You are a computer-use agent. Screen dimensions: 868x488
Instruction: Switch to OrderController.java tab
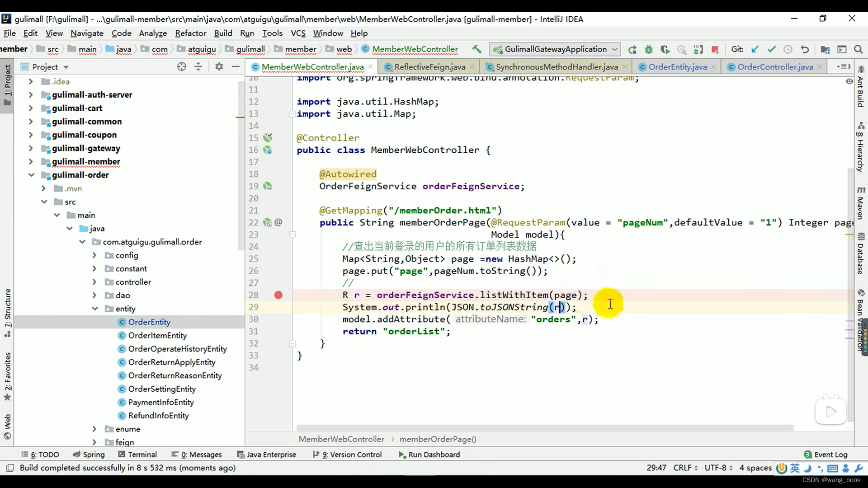pos(775,67)
